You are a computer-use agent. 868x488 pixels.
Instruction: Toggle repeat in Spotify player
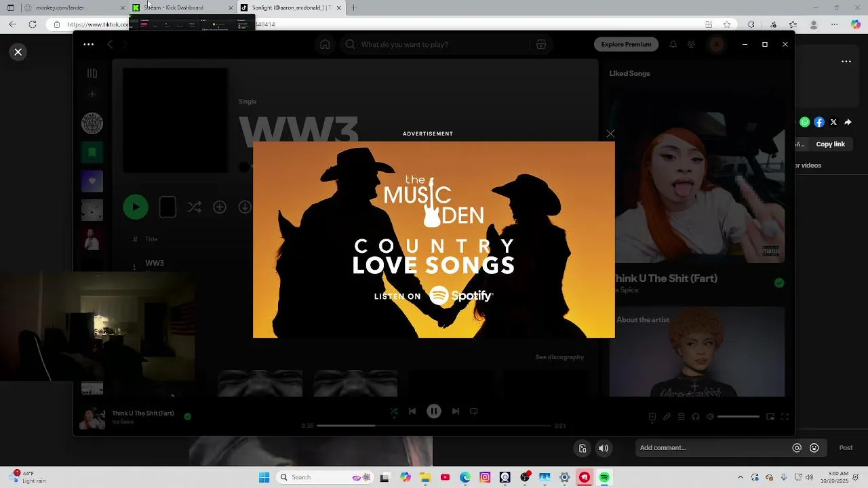(474, 411)
